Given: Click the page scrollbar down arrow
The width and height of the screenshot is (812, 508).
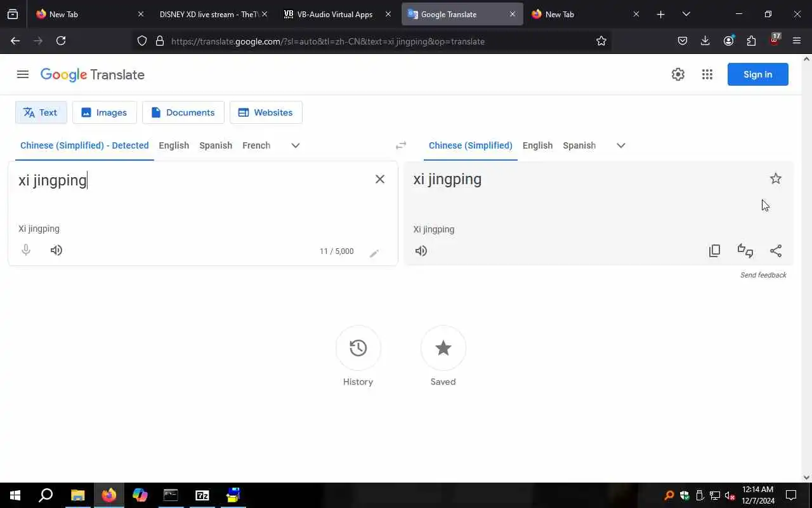Looking at the screenshot, I should 807,478.
